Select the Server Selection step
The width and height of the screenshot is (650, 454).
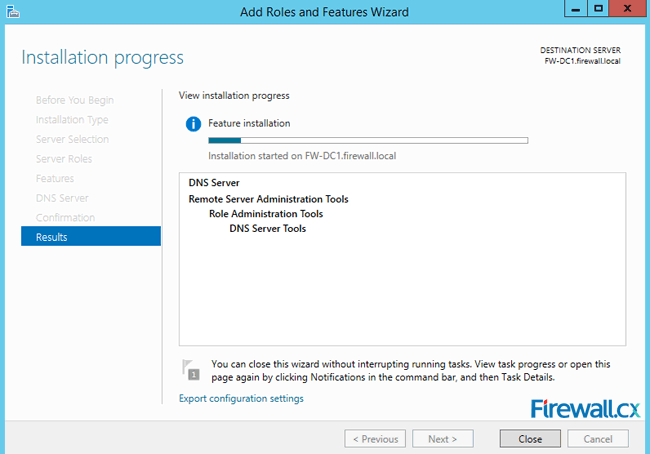(x=72, y=139)
